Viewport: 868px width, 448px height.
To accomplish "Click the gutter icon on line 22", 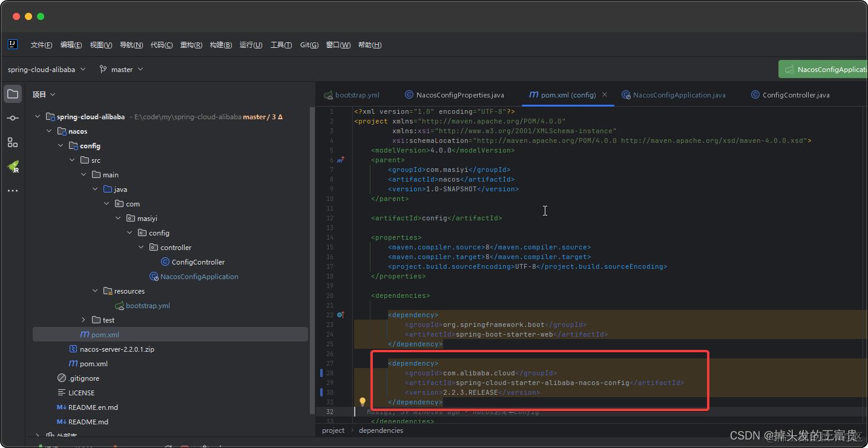I will [341, 315].
